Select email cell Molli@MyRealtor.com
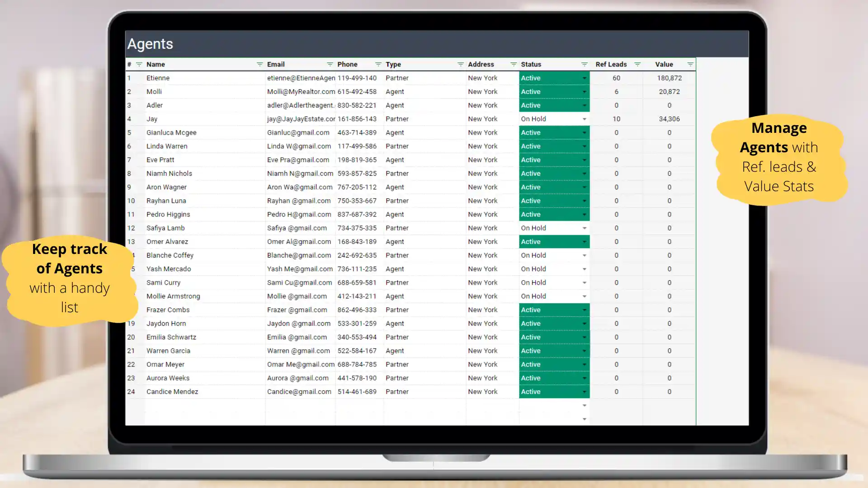Screen dimensions: 868x488 pyautogui.click(x=301, y=92)
